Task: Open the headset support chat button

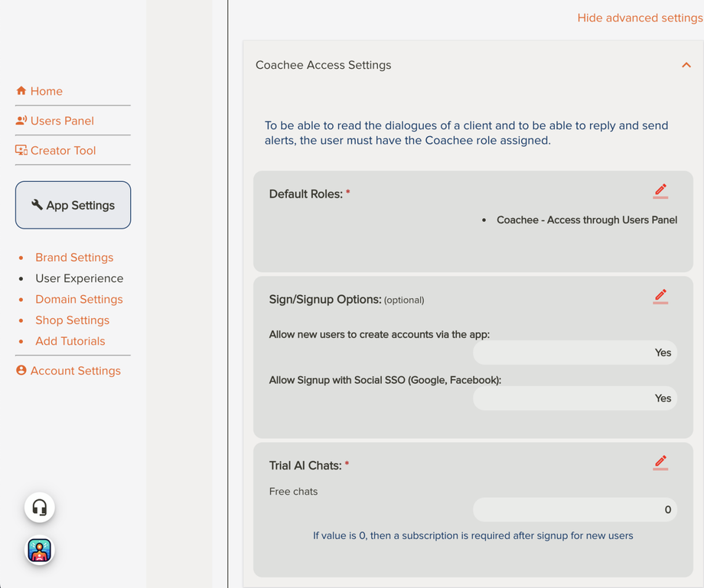Action: (x=40, y=508)
